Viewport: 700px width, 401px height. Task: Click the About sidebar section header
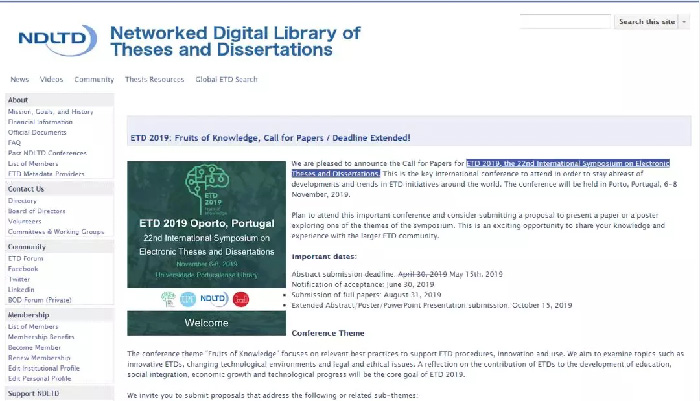[x=60, y=100]
